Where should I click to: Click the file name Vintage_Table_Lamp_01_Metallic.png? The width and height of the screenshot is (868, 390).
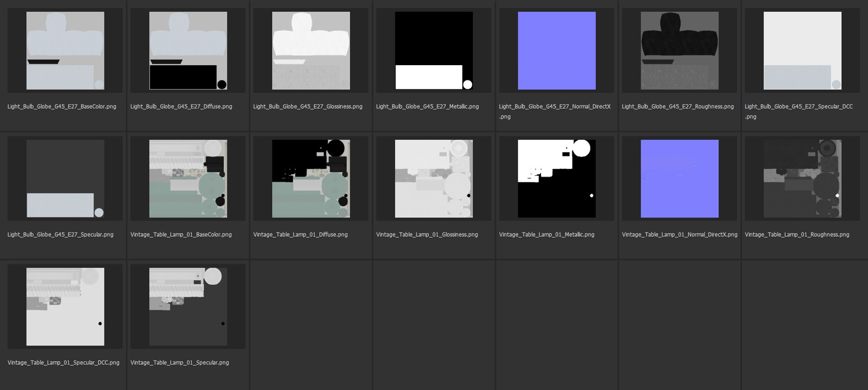pos(547,235)
